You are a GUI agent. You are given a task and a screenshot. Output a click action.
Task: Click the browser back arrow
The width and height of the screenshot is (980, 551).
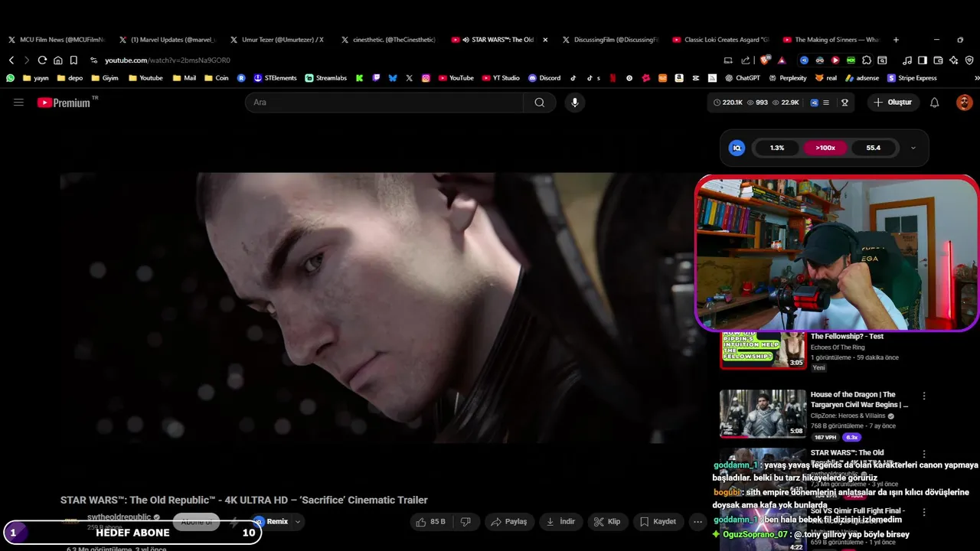point(11,60)
